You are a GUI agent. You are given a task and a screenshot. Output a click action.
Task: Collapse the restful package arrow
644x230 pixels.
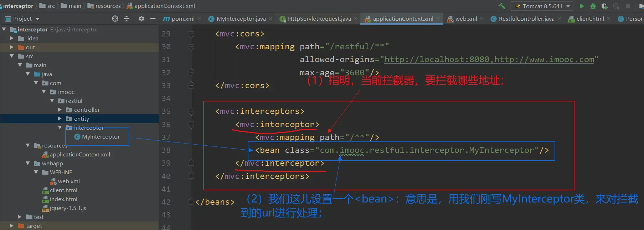52,101
